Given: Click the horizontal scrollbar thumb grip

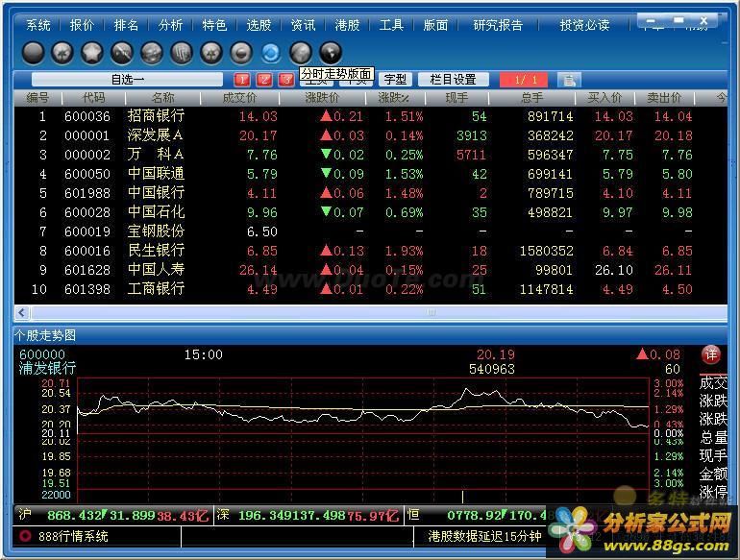Looking at the screenshot, I should pos(431,312).
